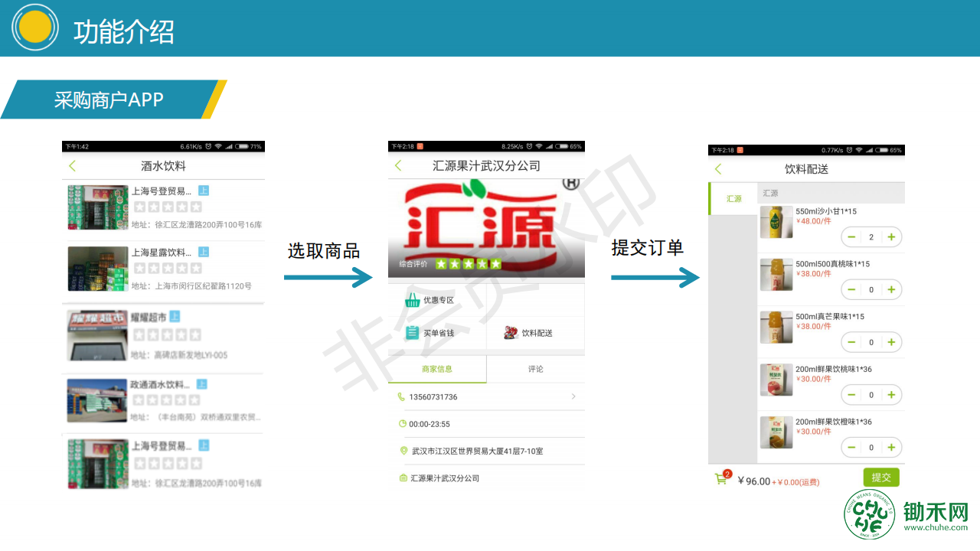The width and height of the screenshot is (980, 551).
Task: Open 优惠专区 basket icon
Action: coord(413,300)
